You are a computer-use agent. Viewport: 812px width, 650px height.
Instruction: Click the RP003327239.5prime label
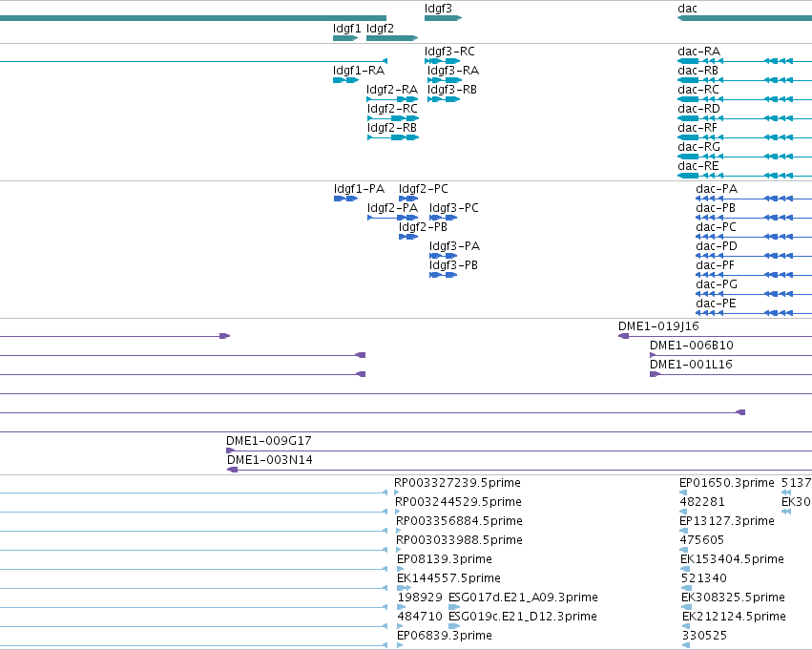point(457,483)
